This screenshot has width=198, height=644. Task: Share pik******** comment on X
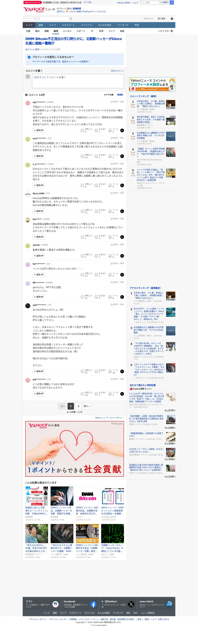pos(122,394)
